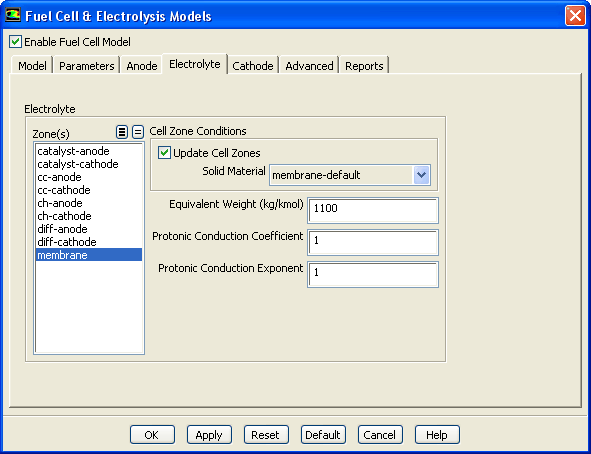The width and height of the screenshot is (591, 454).
Task: Click the Default button
Action: pos(323,435)
